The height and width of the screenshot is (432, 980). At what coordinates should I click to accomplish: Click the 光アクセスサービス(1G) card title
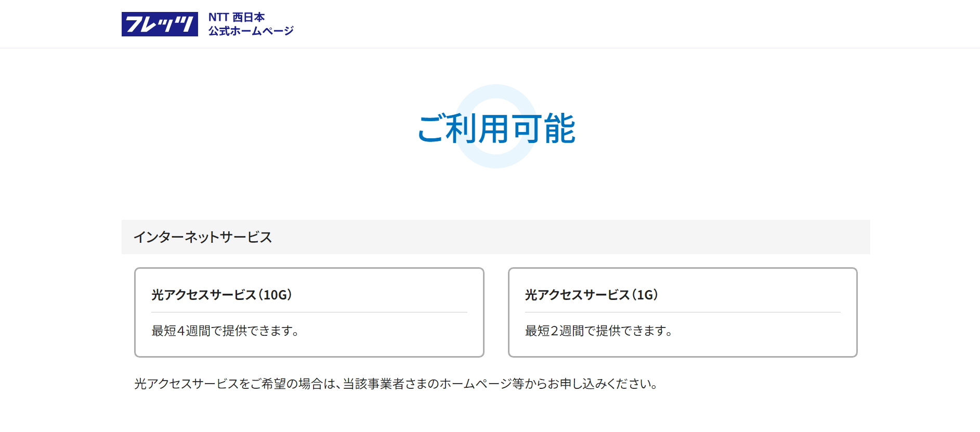pyautogui.click(x=591, y=295)
